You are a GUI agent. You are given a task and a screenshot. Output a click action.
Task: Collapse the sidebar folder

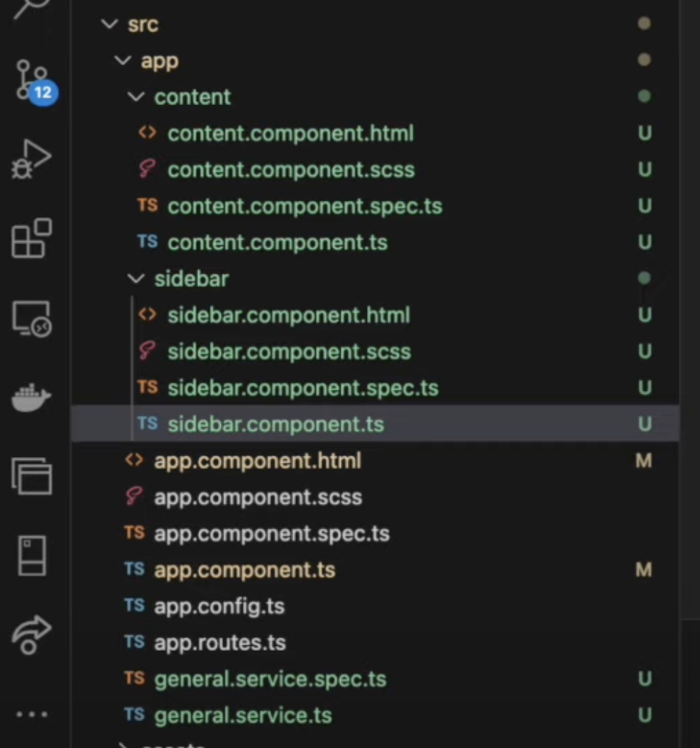136,279
